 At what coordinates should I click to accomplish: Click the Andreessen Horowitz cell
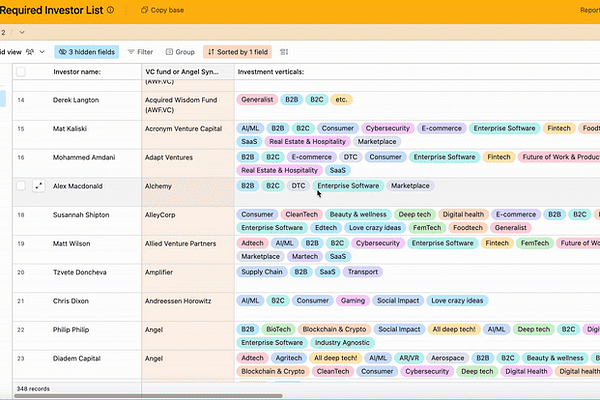pos(188,307)
